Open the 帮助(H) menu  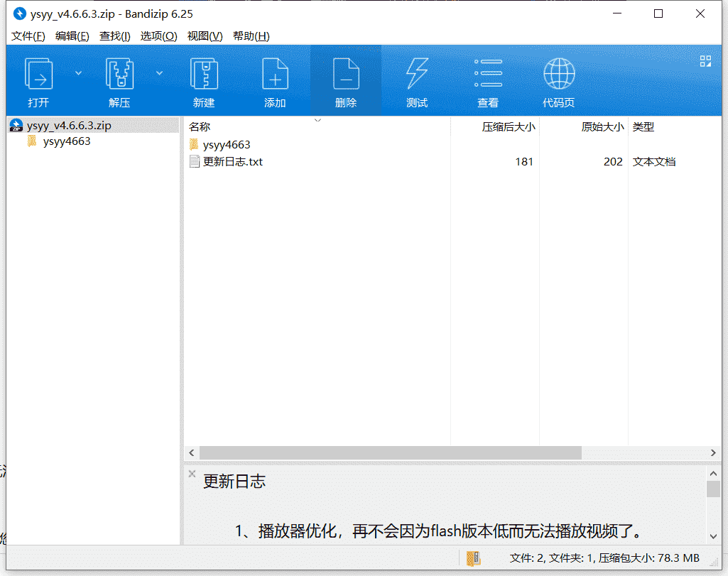click(251, 36)
